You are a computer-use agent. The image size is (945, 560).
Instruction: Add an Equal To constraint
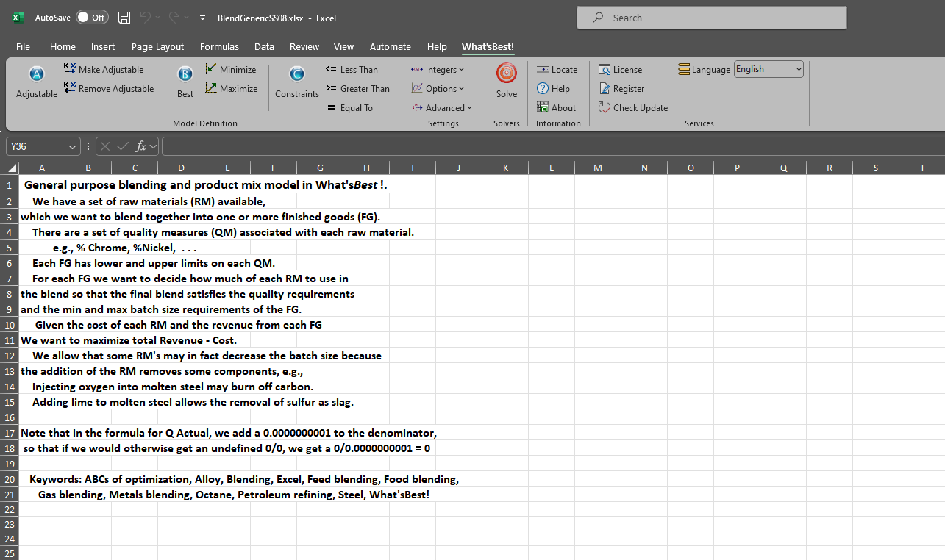pyautogui.click(x=350, y=107)
